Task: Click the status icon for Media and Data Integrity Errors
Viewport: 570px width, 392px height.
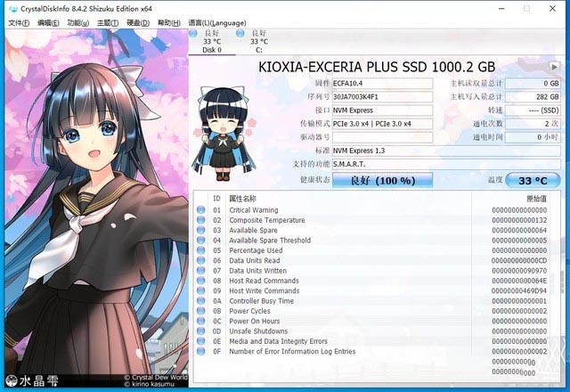Action: [x=200, y=341]
